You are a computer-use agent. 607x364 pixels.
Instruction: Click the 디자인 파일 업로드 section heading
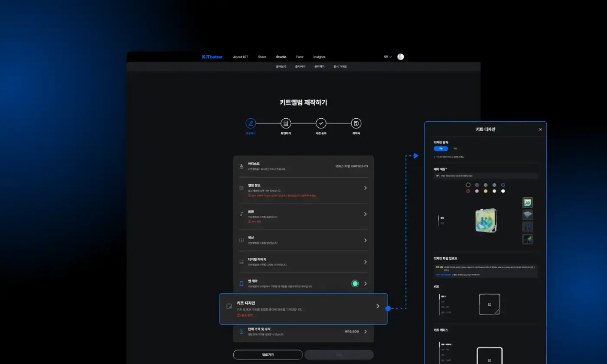[445, 259]
